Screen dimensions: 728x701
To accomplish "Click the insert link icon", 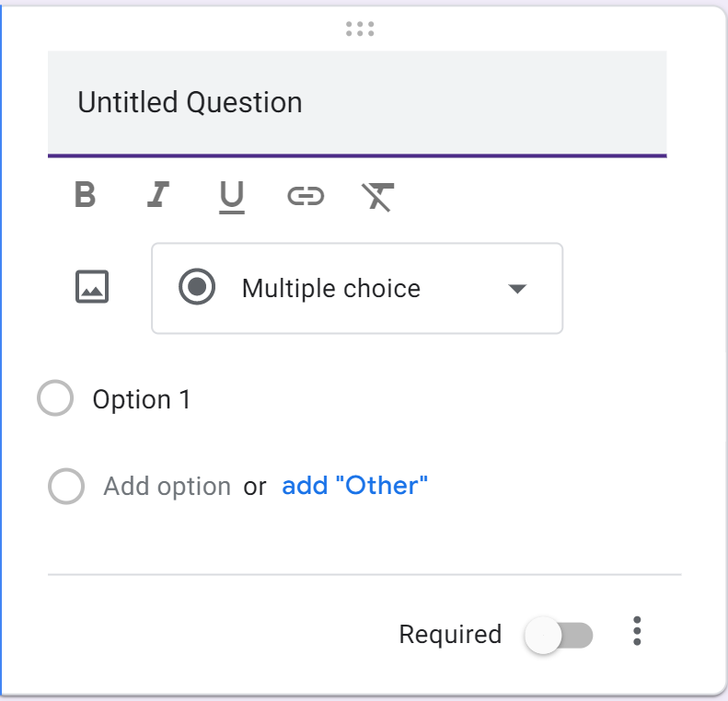I will point(306,195).
